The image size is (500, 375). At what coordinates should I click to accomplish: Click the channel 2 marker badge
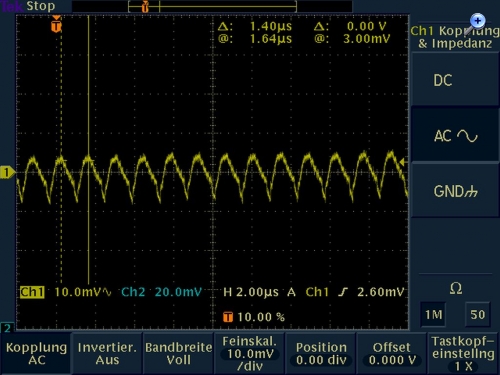(x=7, y=328)
